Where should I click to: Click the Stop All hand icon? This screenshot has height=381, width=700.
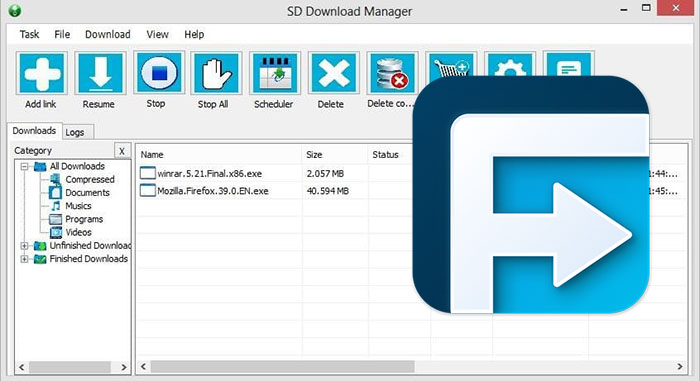tap(216, 73)
